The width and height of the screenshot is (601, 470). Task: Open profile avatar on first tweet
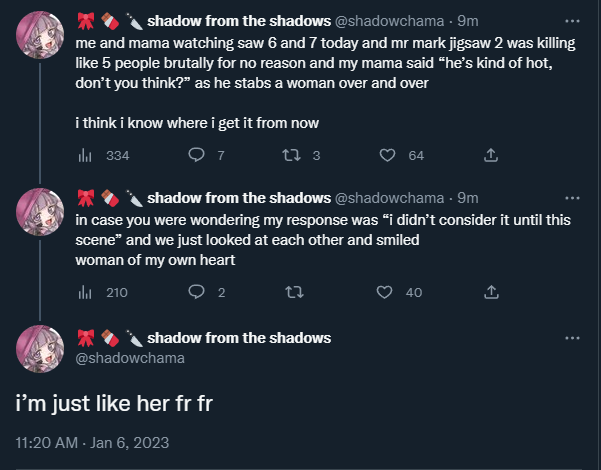point(41,37)
